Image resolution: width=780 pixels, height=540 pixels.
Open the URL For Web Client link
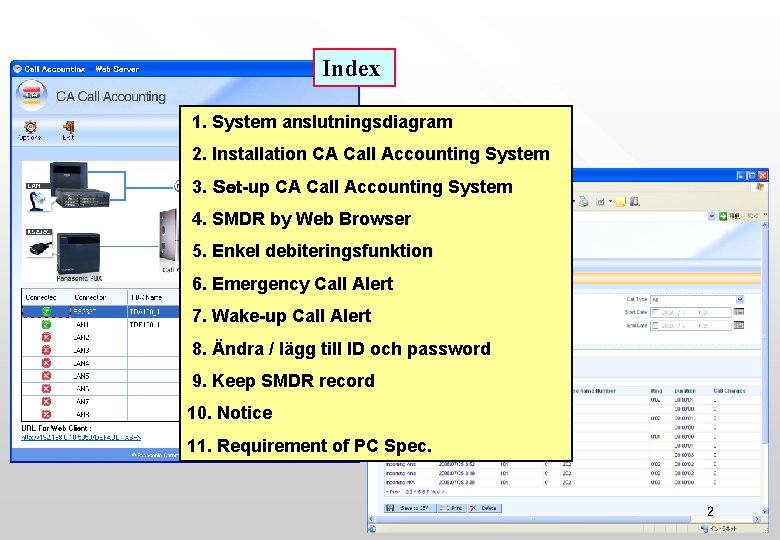tap(81, 438)
